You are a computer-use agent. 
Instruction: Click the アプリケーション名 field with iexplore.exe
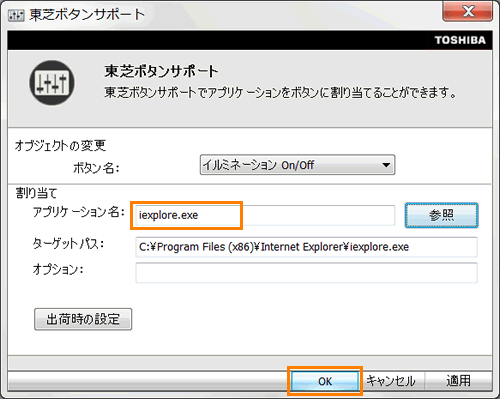265,215
